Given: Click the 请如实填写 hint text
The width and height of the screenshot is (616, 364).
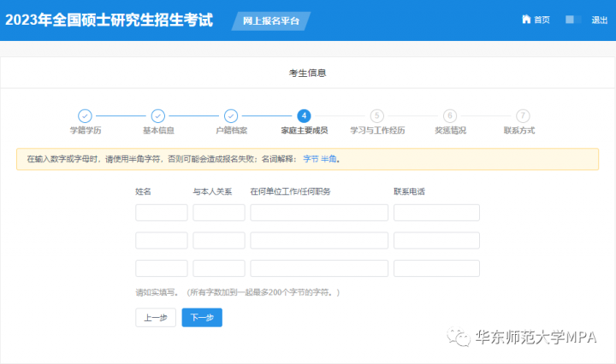Looking at the screenshot, I should tap(237, 292).
